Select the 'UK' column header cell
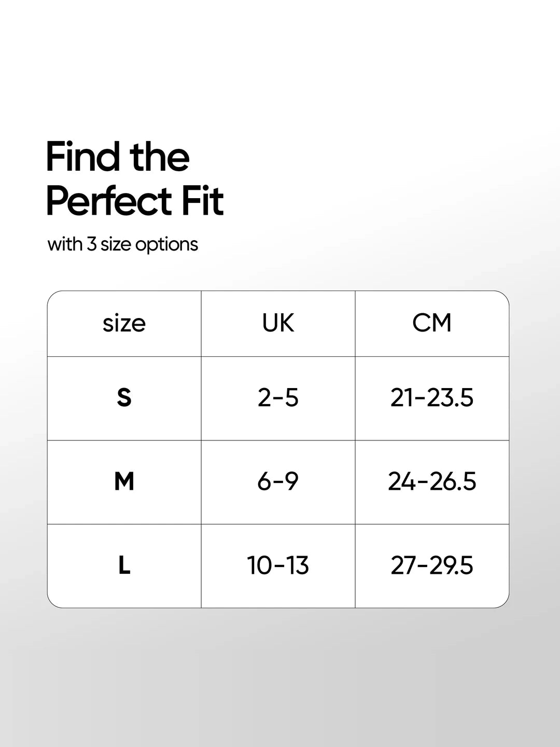Viewport: 560px width, 747px height. coord(278,324)
